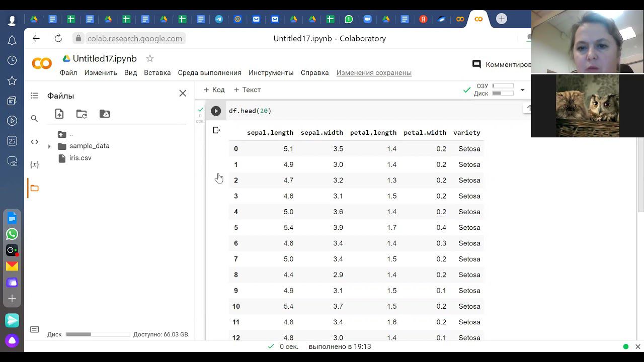Switch to the Telegram tab
Viewport: 644px width, 362px height.
click(x=219, y=19)
